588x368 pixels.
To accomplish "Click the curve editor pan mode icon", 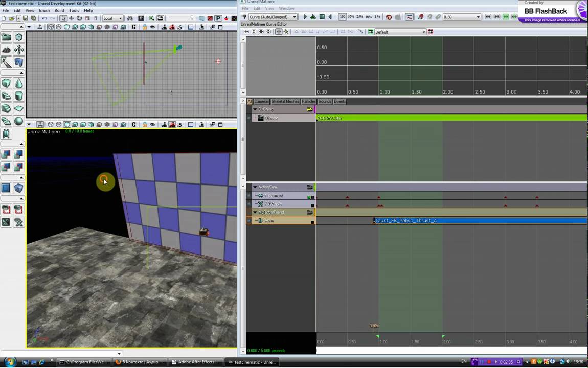I will 279,32.
